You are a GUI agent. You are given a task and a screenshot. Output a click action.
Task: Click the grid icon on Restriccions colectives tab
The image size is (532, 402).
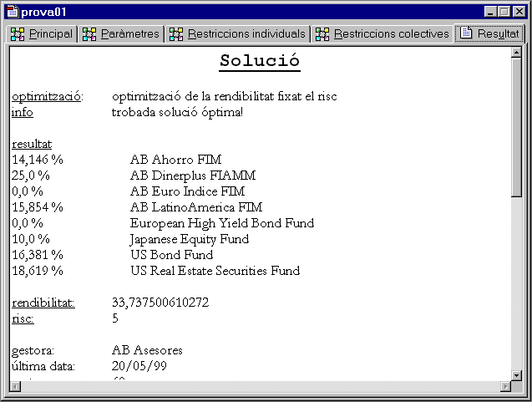pos(322,34)
